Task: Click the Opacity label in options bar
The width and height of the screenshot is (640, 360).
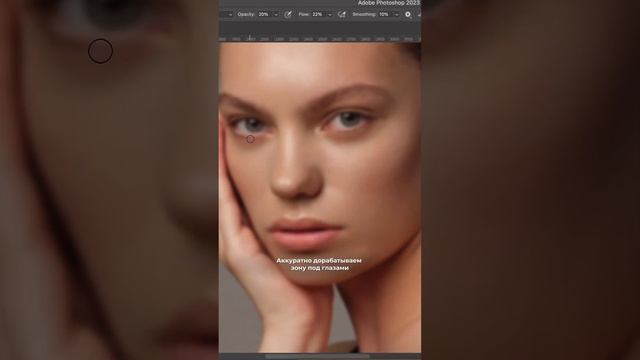Action: [x=246, y=14]
